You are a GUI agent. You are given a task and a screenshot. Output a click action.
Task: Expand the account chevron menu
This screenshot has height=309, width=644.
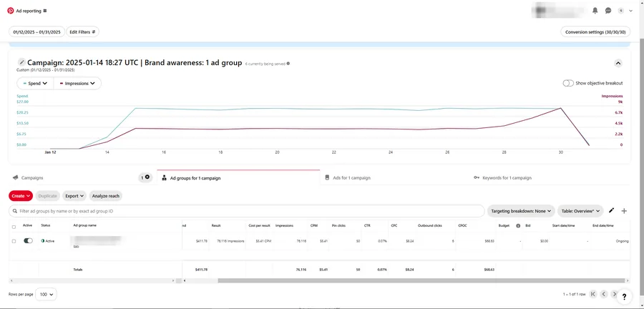pos(631,11)
